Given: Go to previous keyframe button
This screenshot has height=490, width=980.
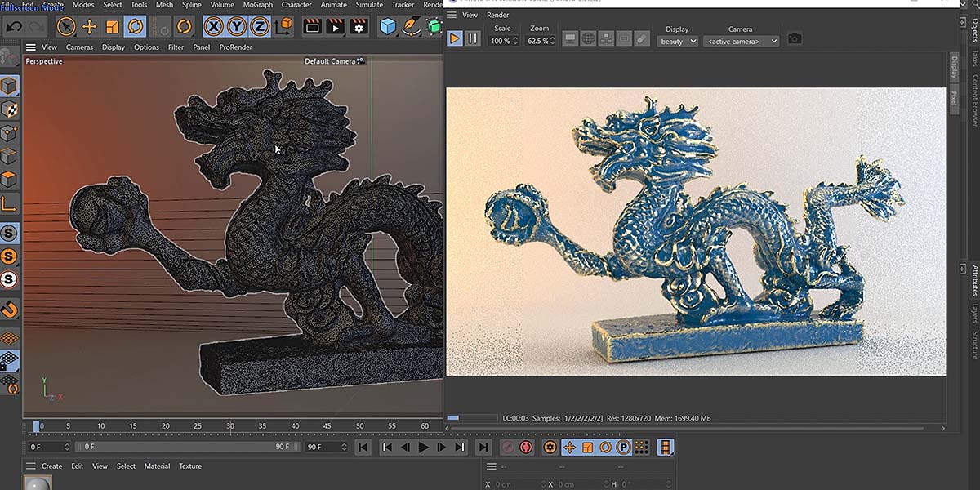Looking at the screenshot, I should click(387, 448).
